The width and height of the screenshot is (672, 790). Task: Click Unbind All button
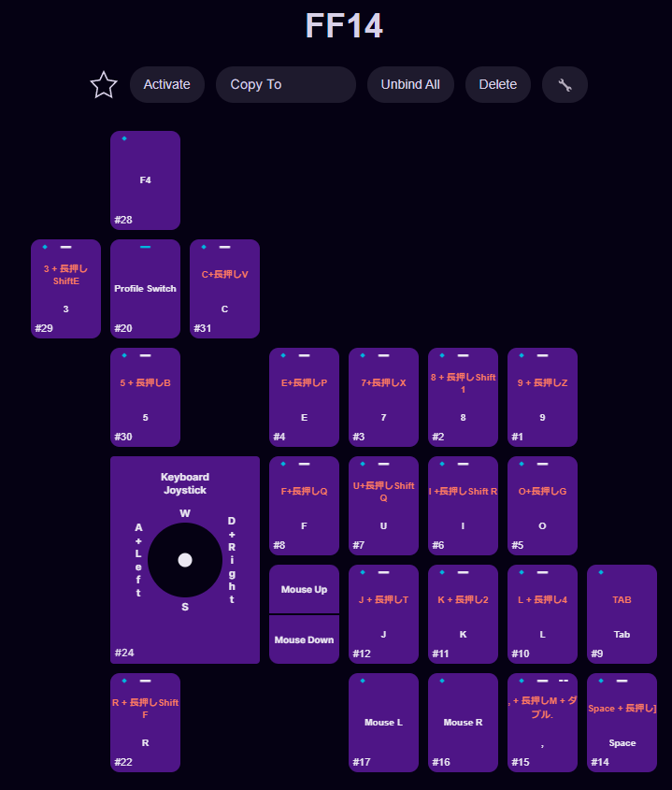(410, 85)
